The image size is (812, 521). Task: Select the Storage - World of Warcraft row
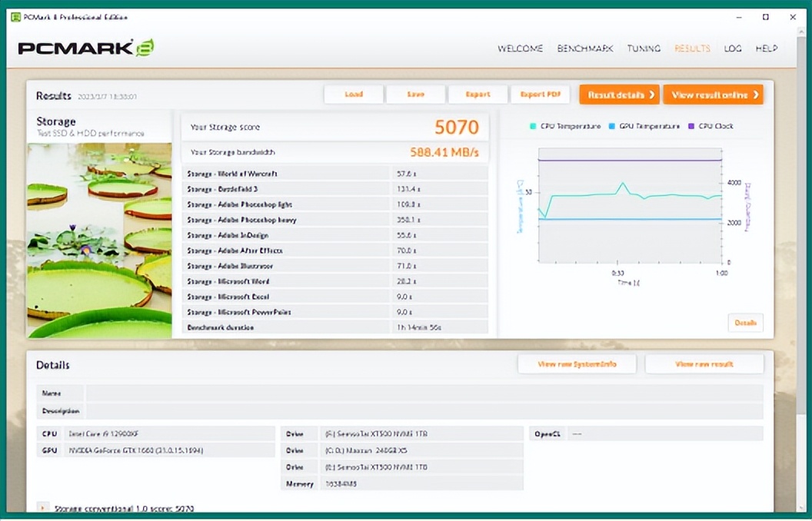[335, 174]
